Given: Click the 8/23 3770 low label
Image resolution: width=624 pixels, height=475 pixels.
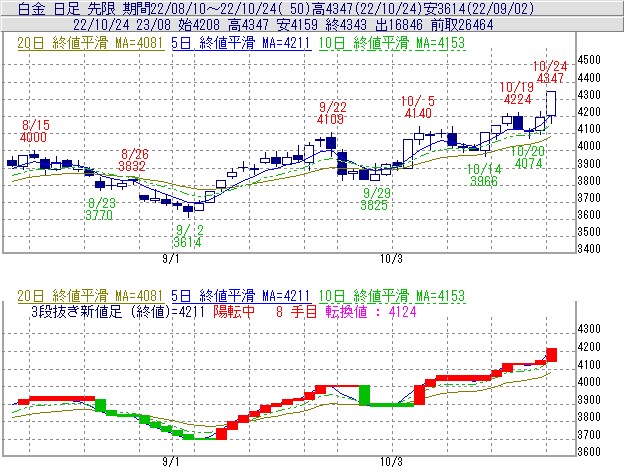Looking at the screenshot, I should point(100,209).
